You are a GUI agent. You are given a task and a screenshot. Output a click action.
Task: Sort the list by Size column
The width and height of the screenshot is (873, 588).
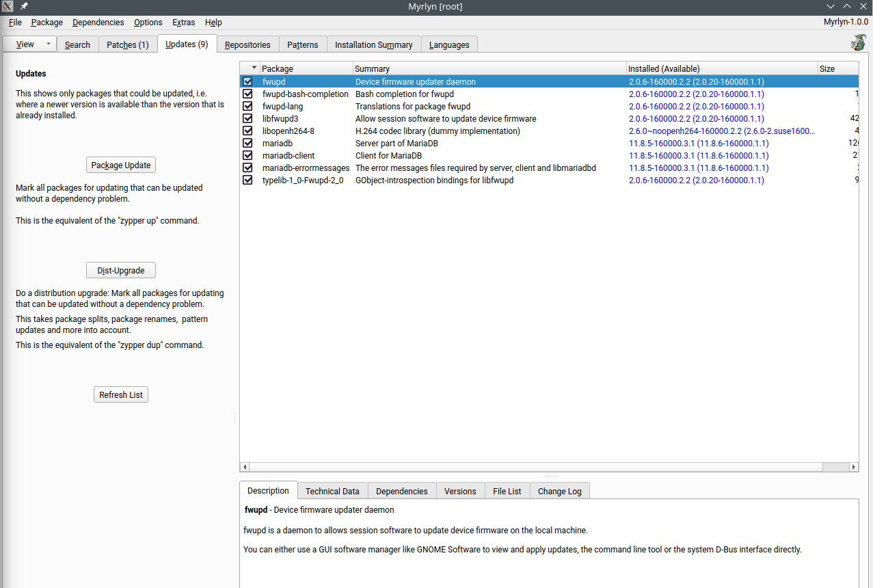[x=835, y=68]
